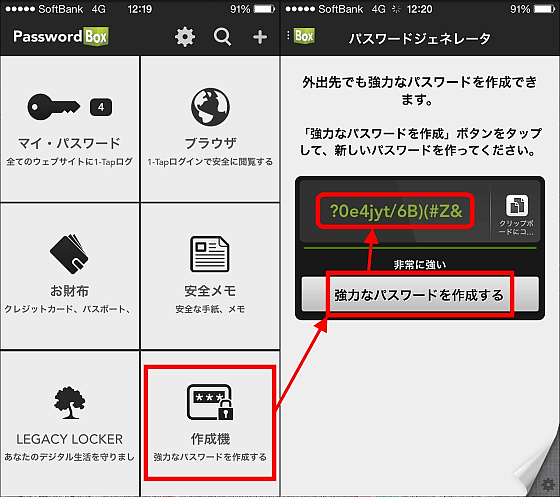Select the generated password ?0e4jyt/6B)(#Z&

[396, 211]
